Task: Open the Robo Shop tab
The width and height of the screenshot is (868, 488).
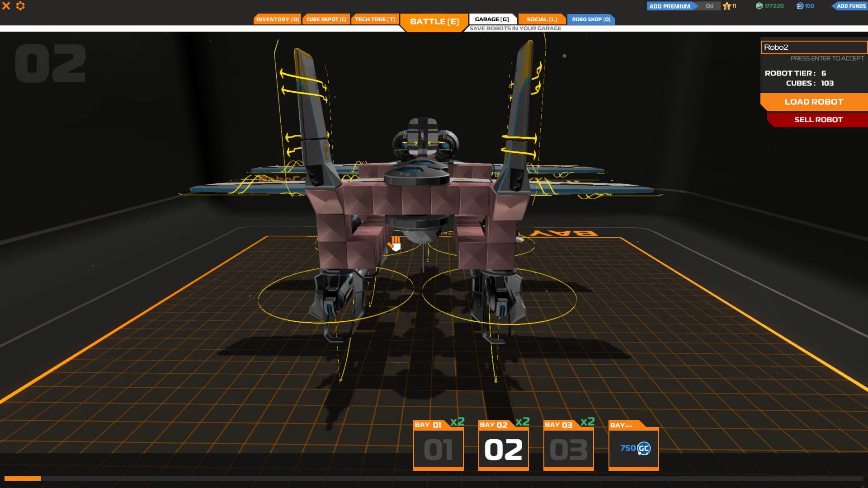Action: point(591,19)
